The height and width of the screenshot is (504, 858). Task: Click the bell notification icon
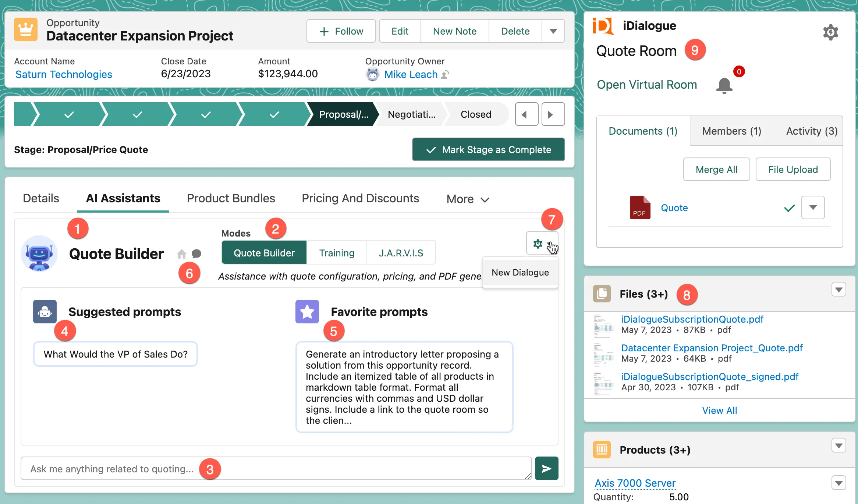pos(724,84)
